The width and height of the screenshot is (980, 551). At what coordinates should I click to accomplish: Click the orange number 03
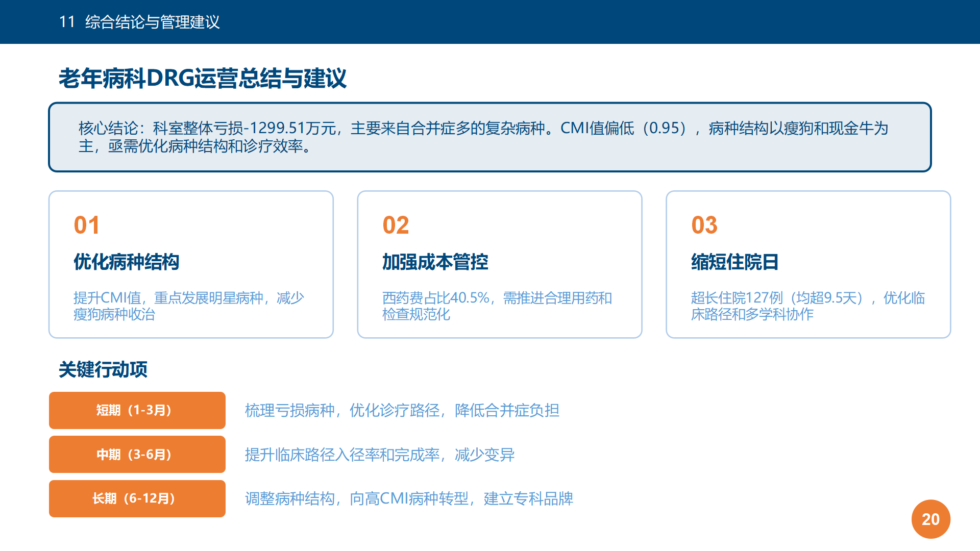[x=704, y=225]
